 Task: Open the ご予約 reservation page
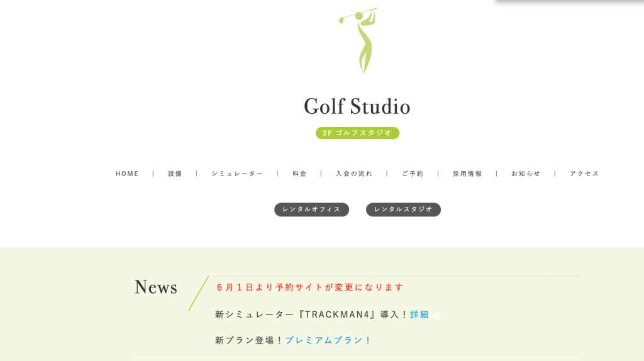[x=413, y=174]
